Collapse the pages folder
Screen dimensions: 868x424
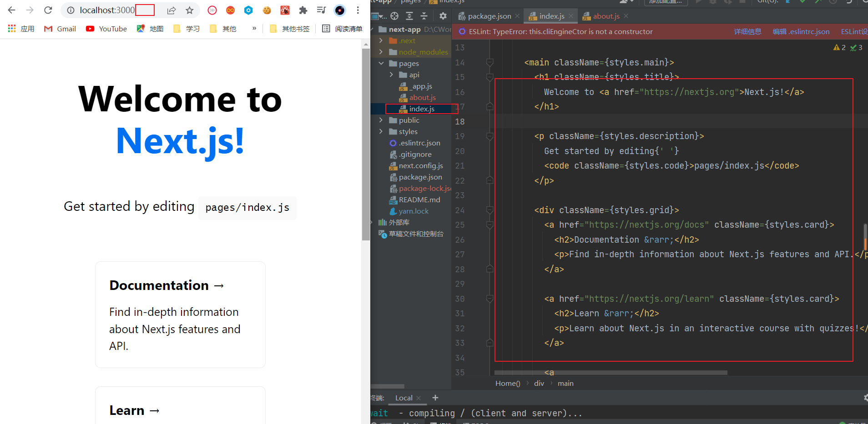381,63
